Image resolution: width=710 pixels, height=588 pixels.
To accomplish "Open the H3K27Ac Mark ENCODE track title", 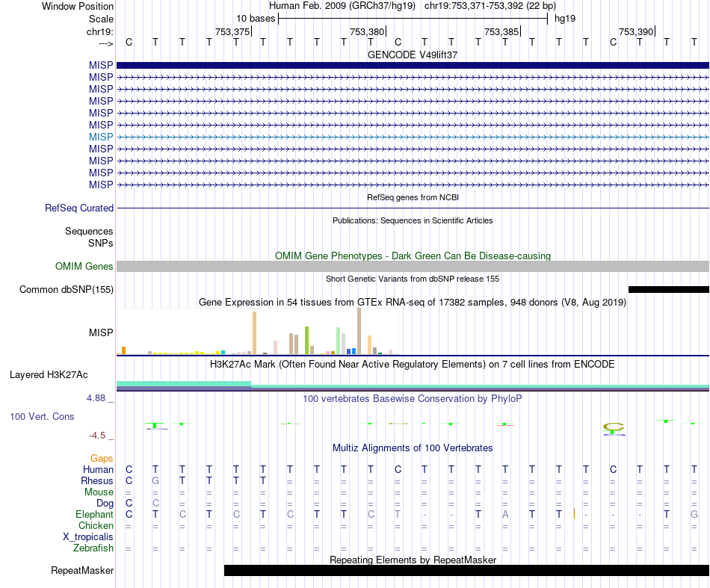I will (413, 365).
